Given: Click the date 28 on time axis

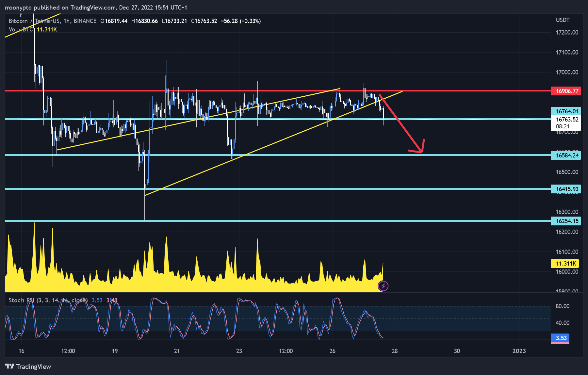Looking at the screenshot, I should 395,351.
